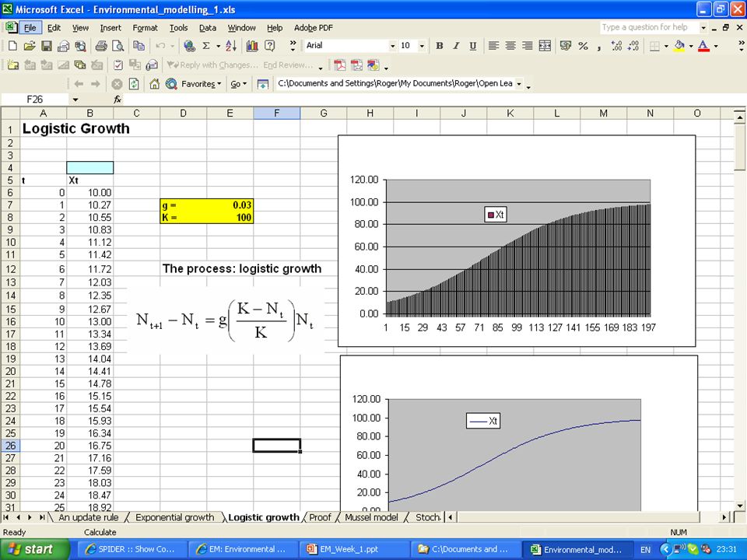Expand the Arial font name dropdown
Image resolution: width=747 pixels, height=560 pixels.
click(x=392, y=46)
